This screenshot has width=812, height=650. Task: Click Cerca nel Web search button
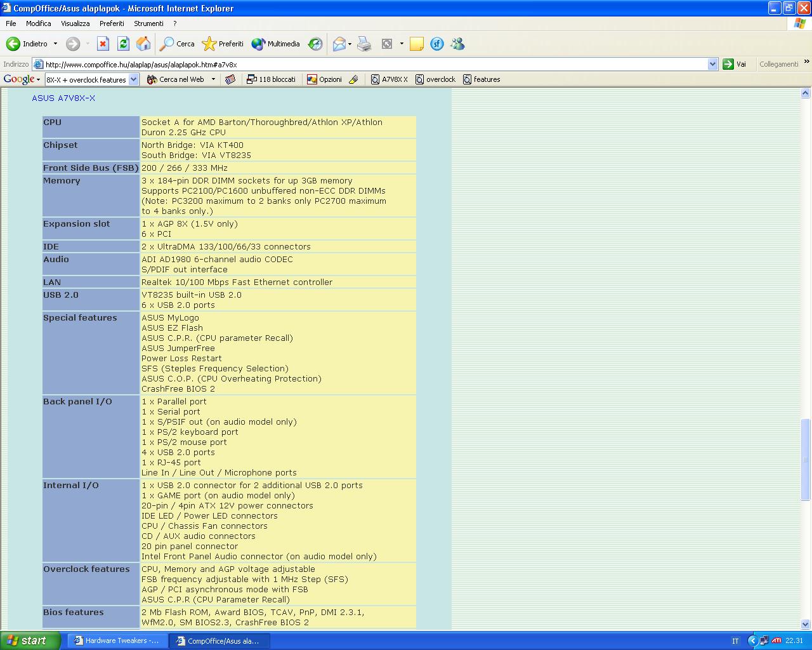pos(175,79)
